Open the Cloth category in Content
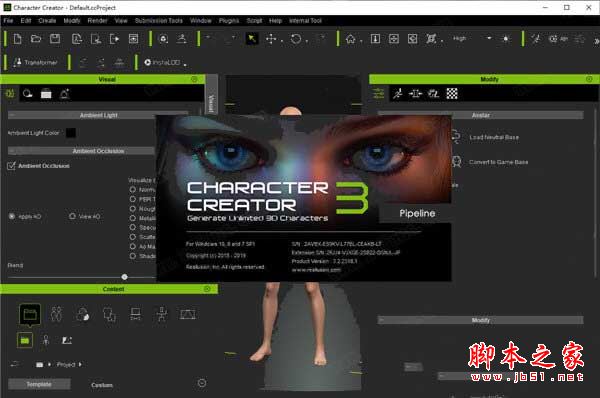600x398 pixels. [x=109, y=315]
